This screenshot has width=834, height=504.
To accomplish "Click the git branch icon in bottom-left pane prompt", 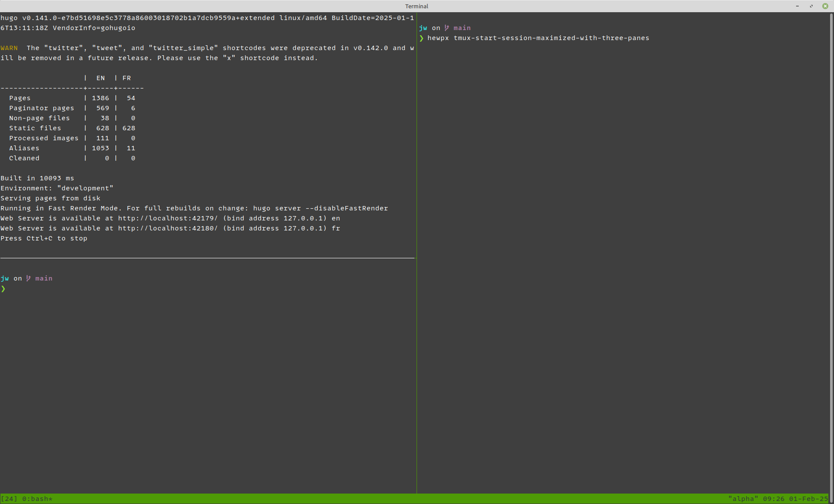I will (x=28, y=278).
